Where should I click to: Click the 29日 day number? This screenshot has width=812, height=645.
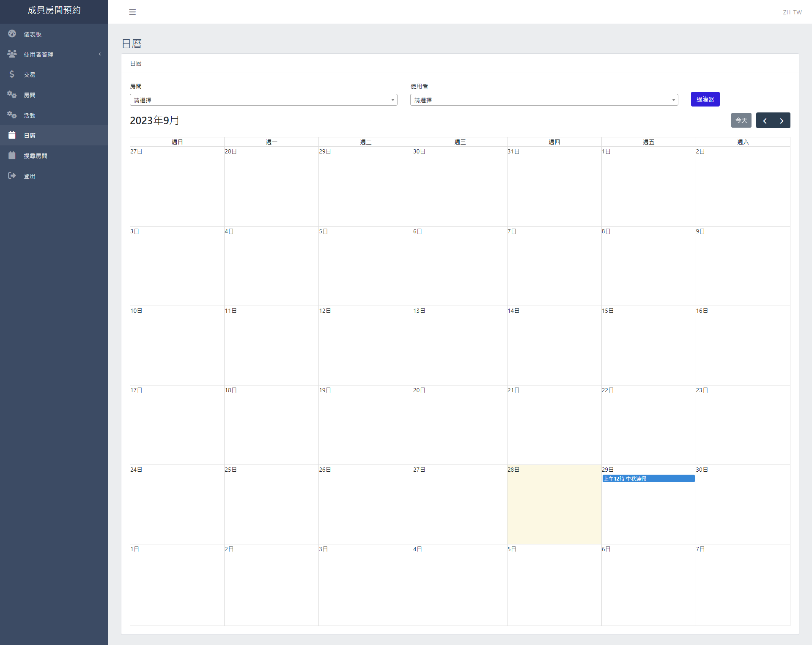click(x=607, y=470)
